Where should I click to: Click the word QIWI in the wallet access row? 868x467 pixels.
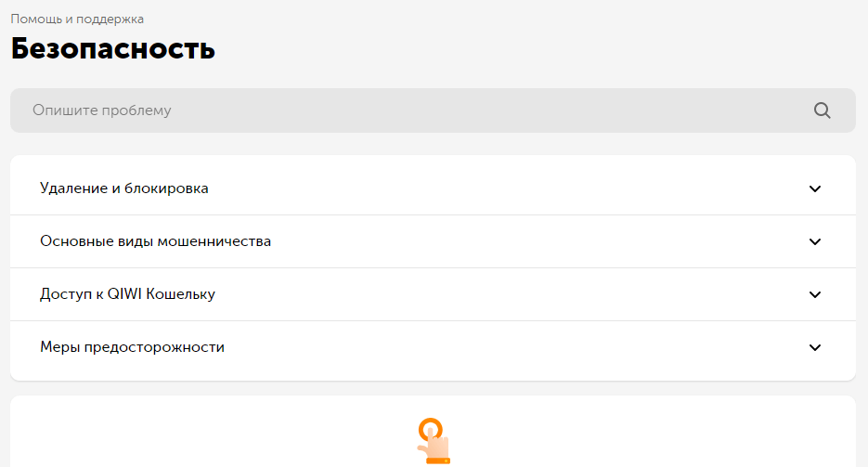[x=124, y=293]
